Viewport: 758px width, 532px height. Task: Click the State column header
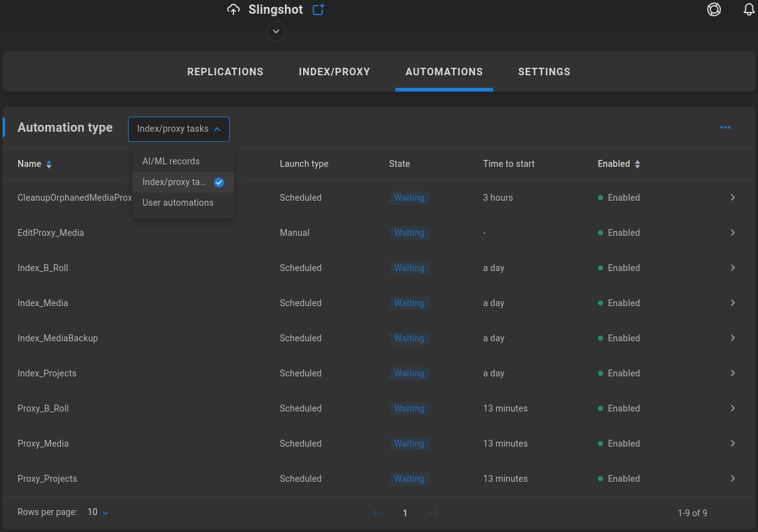click(399, 164)
